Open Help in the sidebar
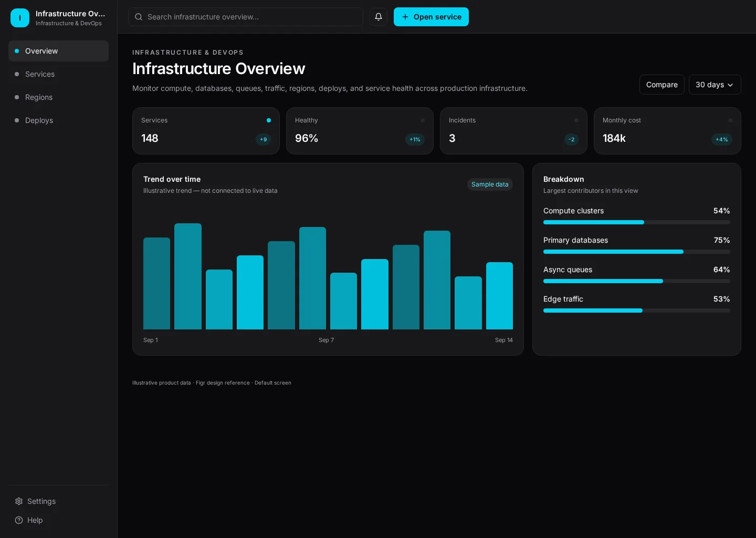756x538 pixels. [x=58, y=520]
